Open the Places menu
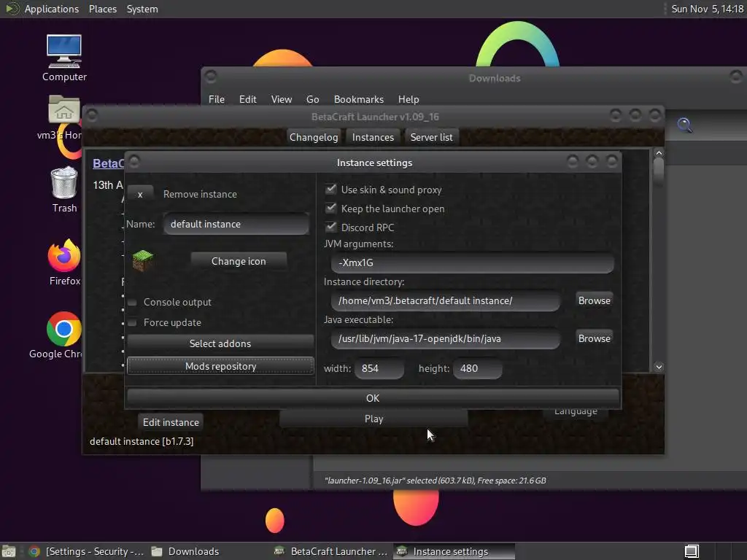 coord(102,9)
